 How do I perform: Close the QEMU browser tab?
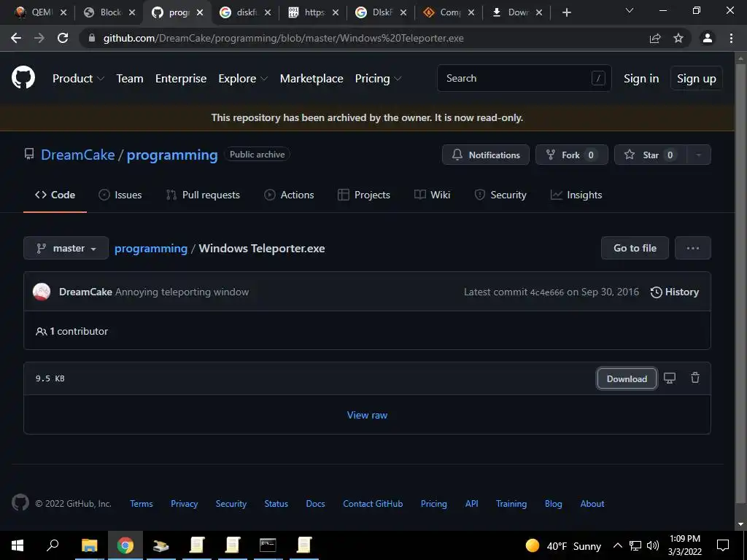[x=64, y=13]
